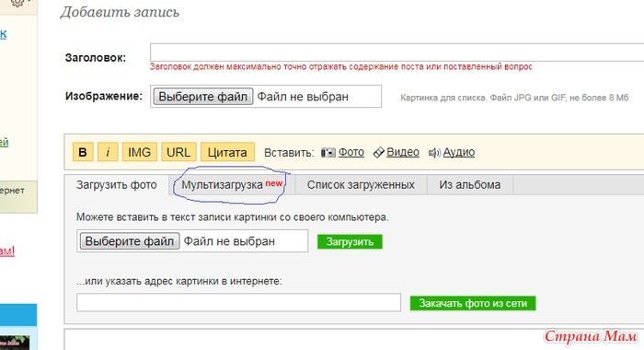Click the camera icon next to Фото

coord(328,153)
